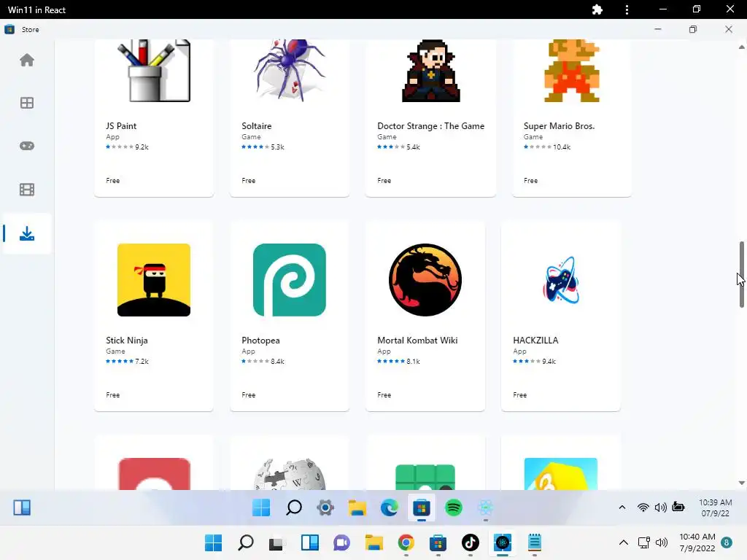Open the Movies section film icon
Image resolution: width=747 pixels, height=560 pixels.
coord(27,190)
